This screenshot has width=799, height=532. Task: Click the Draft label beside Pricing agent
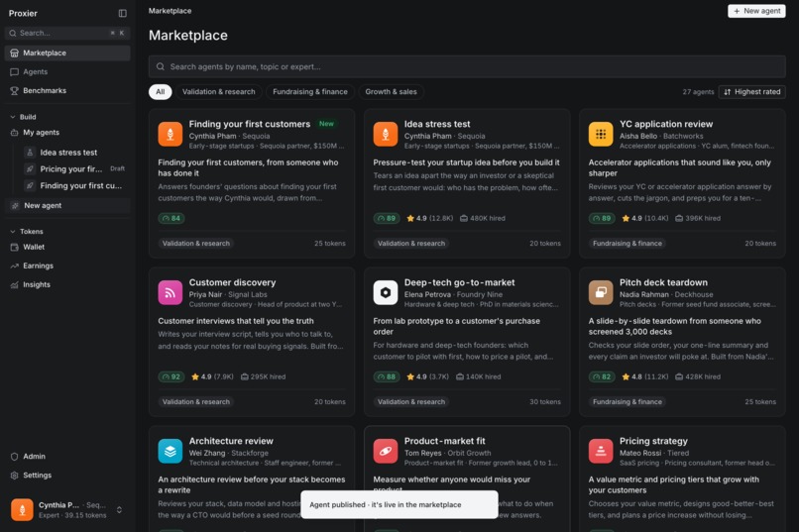(117, 169)
